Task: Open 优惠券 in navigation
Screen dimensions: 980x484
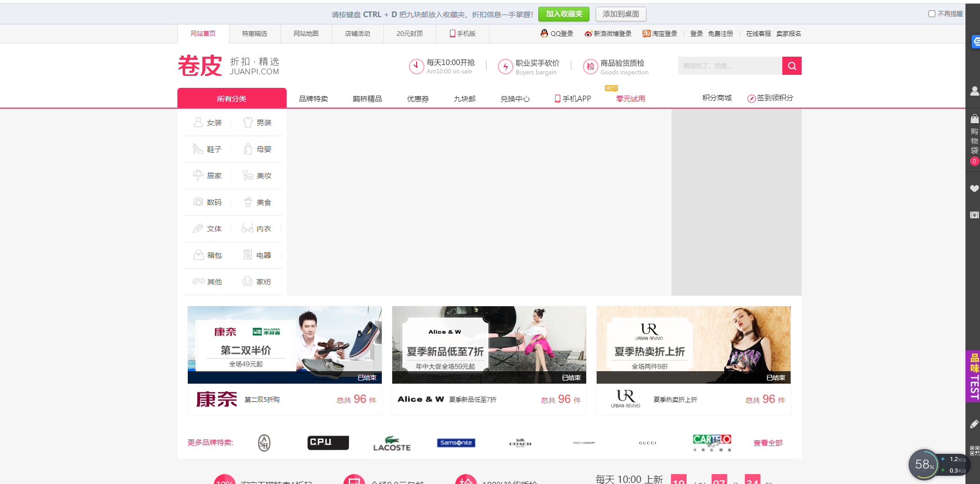Action: 418,99
